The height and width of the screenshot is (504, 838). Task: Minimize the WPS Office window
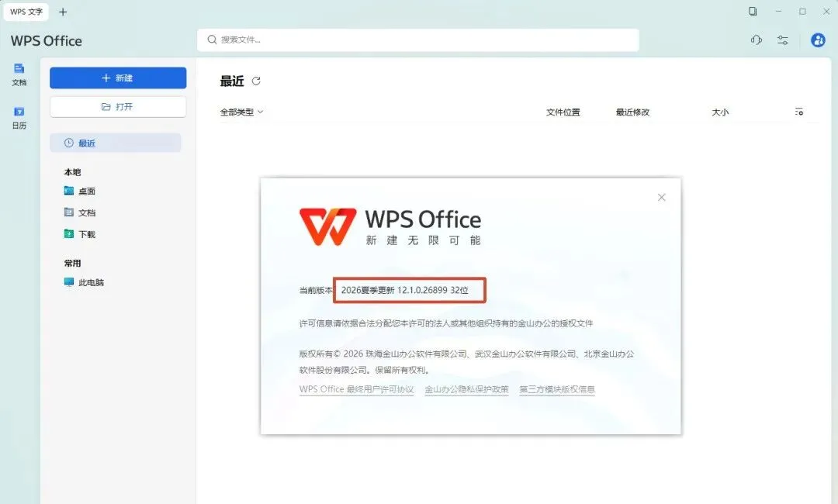778,11
